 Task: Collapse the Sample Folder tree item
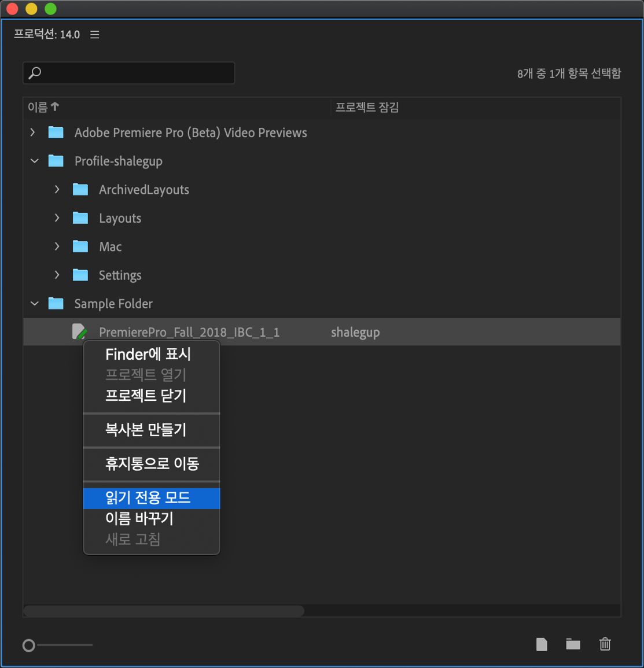[34, 303]
